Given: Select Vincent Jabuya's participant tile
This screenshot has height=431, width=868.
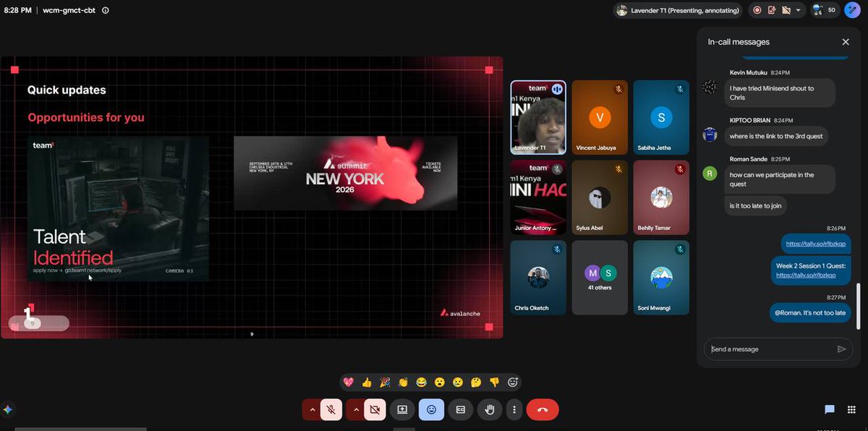Looking at the screenshot, I should coord(600,117).
